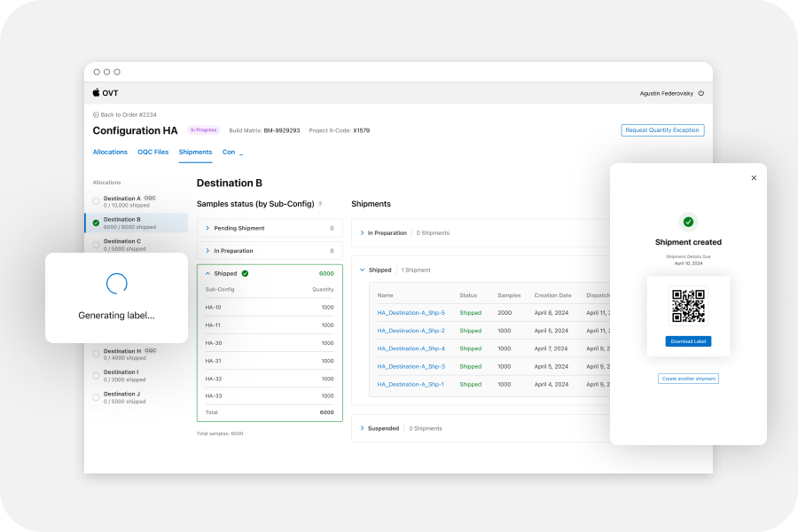Click the back arrow icon beside Order #2234
The image size is (798, 532).
[x=96, y=115]
